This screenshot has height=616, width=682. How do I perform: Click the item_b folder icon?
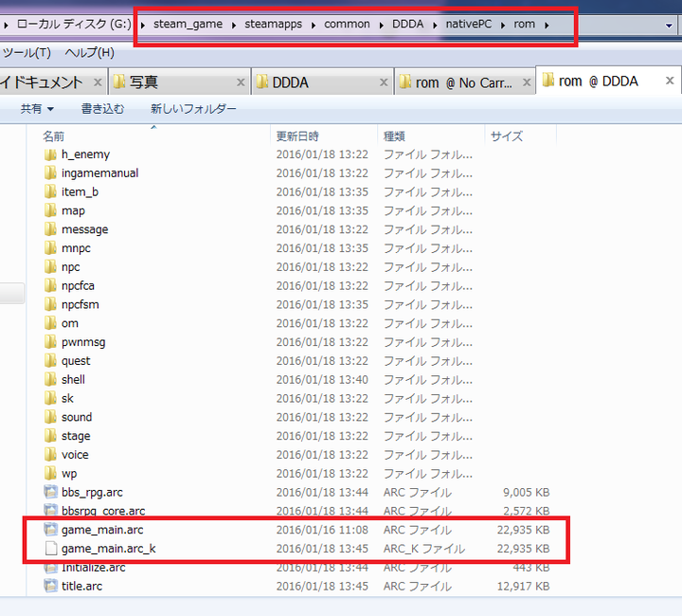click(50, 191)
